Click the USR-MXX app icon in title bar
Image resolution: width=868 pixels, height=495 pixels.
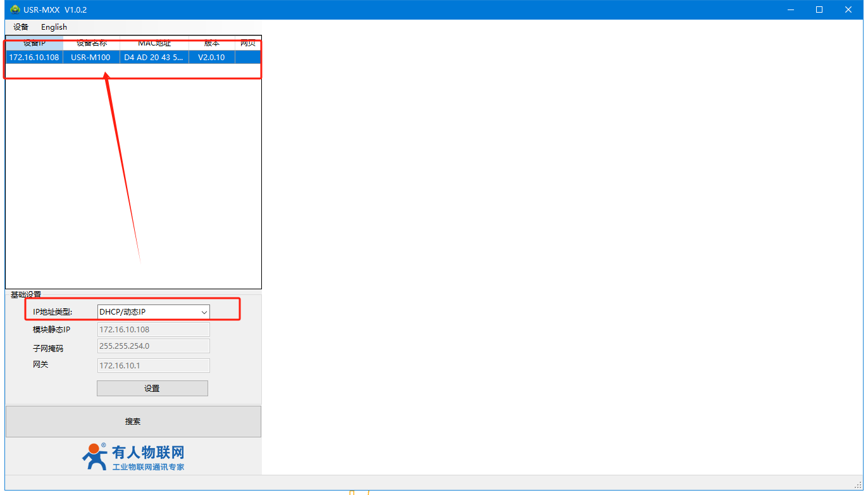(x=15, y=9)
